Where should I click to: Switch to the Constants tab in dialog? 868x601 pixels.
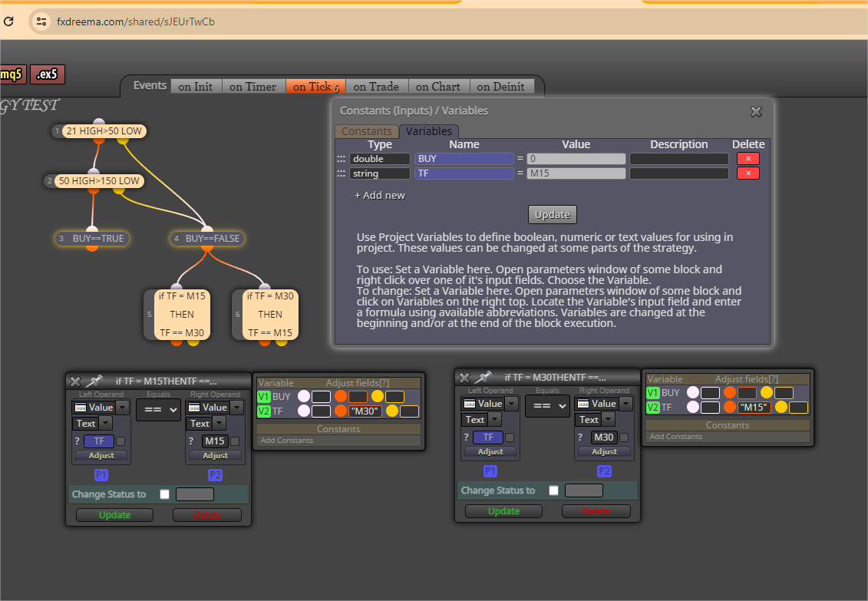(x=367, y=131)
